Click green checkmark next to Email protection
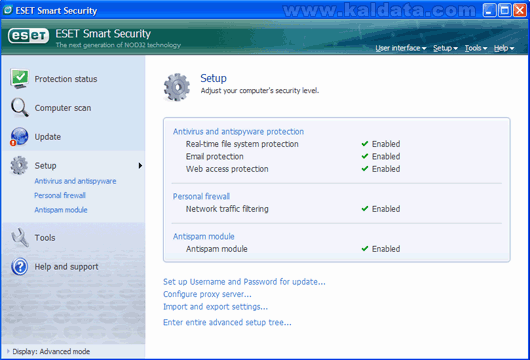The image size is (530, 360). coord(365,156)
